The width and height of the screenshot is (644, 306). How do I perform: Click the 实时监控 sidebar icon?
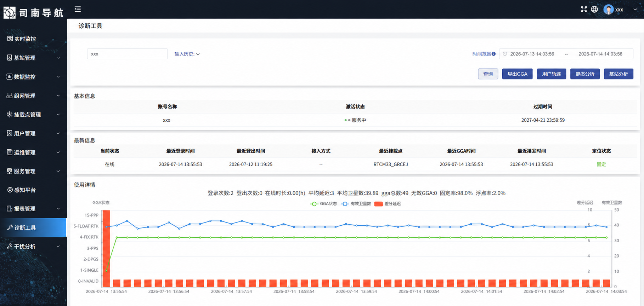[x=10, y=39]
